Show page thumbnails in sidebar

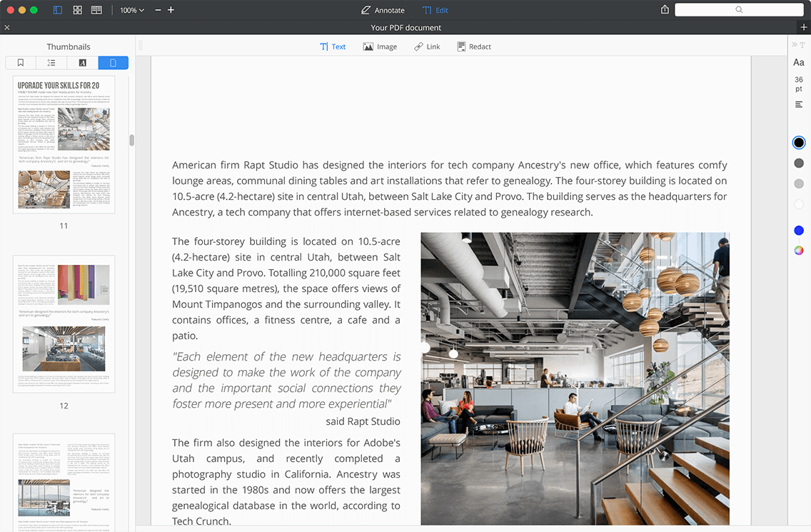(114, 63)
